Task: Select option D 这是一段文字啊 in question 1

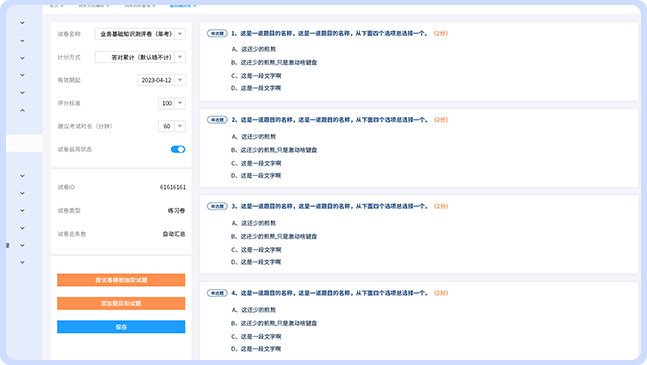Action: pyautogui.click(x=256, y=88)
